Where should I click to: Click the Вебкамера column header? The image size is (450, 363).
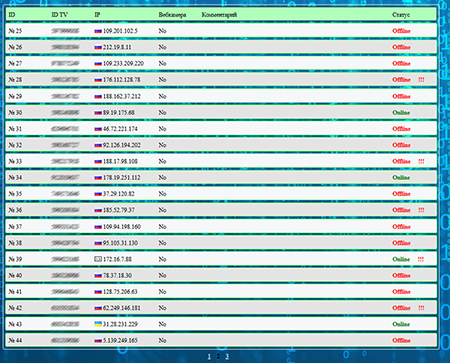pos(172,15)
